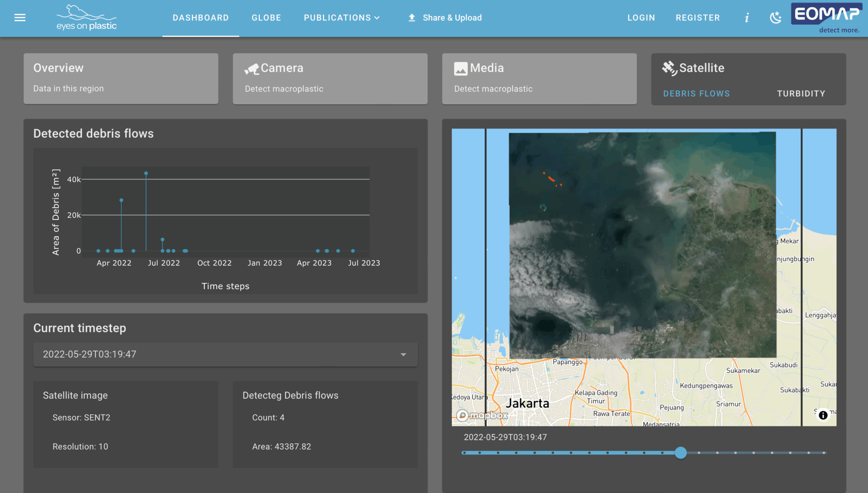The width and height of the screenshot is (868, 493).
Task: Click the eyes on plastic logo
Action: point(86,17)
